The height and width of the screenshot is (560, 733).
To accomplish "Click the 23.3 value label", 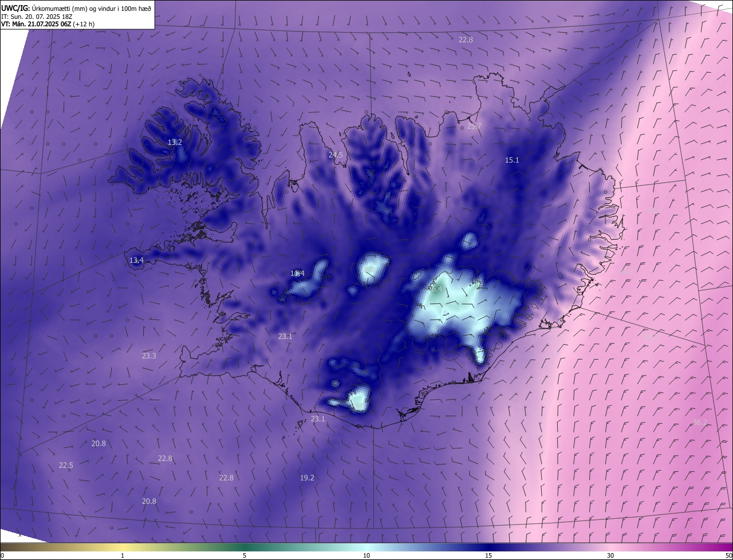I will pos(149,356).
